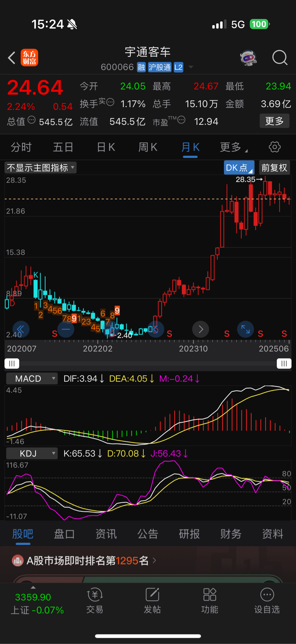Select the 月K monthly chart tab
Image resolution: width=296 pixels, height=644 pixels.
pyautogui.click(x=190, y=147)
